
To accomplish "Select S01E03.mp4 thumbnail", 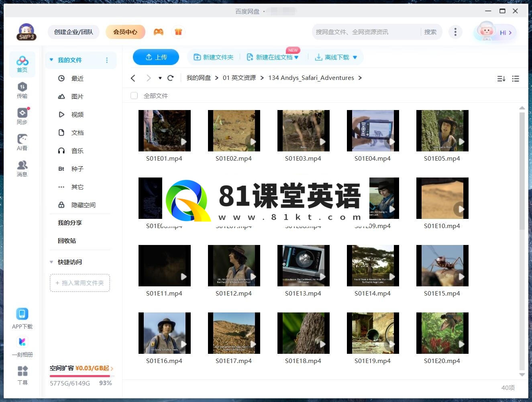I will click(x=304, y=131).
